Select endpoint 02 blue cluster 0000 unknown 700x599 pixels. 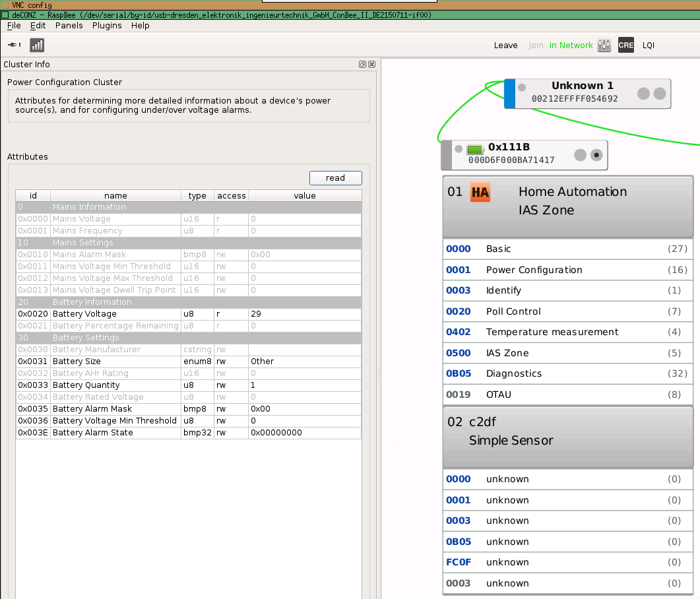click(x=568, y=479)
